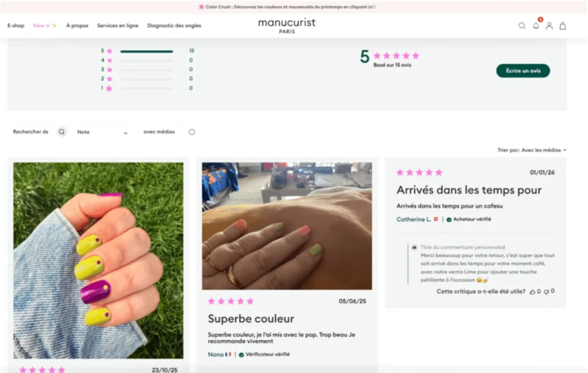This screenshot has width=588, height=373.
Task: Click the flag icon beside Catherine L.
Action: coord(436,219)
